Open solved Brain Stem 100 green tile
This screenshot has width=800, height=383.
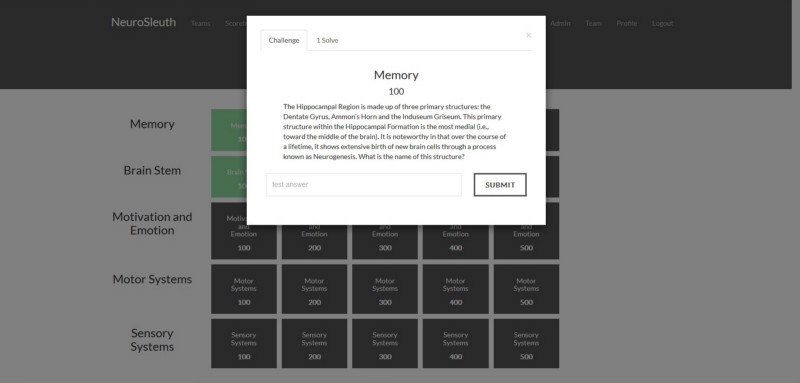click(229, 176)
